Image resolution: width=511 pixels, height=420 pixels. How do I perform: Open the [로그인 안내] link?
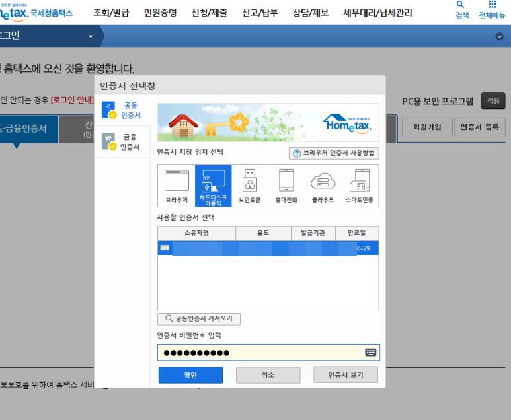(x=72, y=100)
